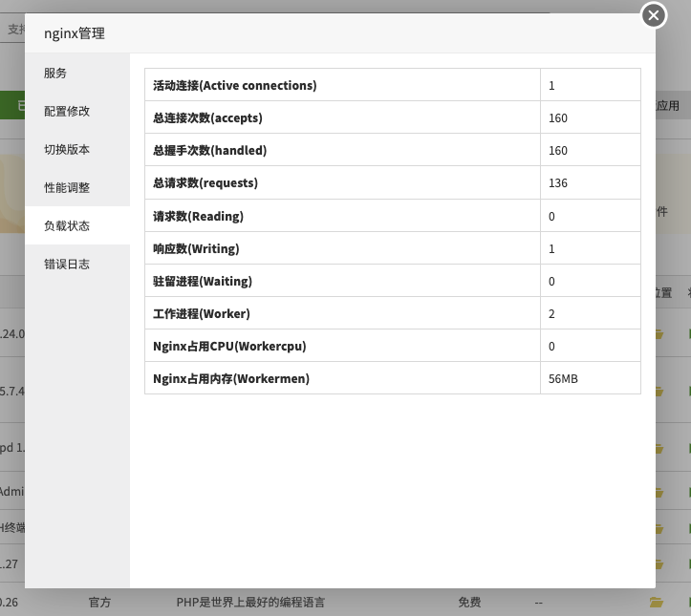691x616 pixels.
Task: Click the 56MB memory value
Action: click(563, 378)
